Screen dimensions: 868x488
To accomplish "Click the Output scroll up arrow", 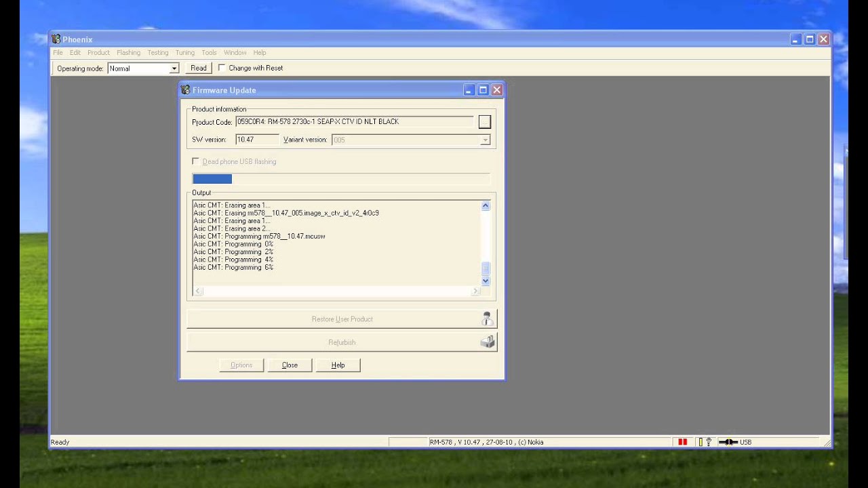I will [x=486, y=205].
